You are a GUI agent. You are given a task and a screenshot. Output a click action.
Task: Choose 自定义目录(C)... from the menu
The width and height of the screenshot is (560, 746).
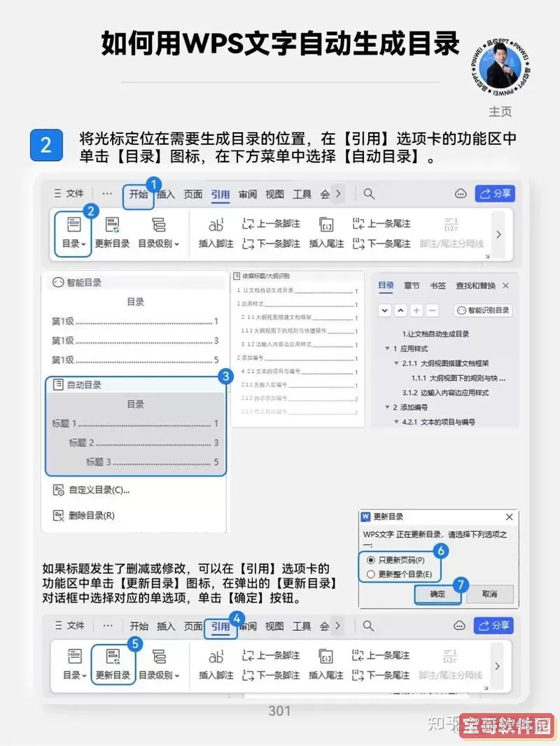click(92, 490)
